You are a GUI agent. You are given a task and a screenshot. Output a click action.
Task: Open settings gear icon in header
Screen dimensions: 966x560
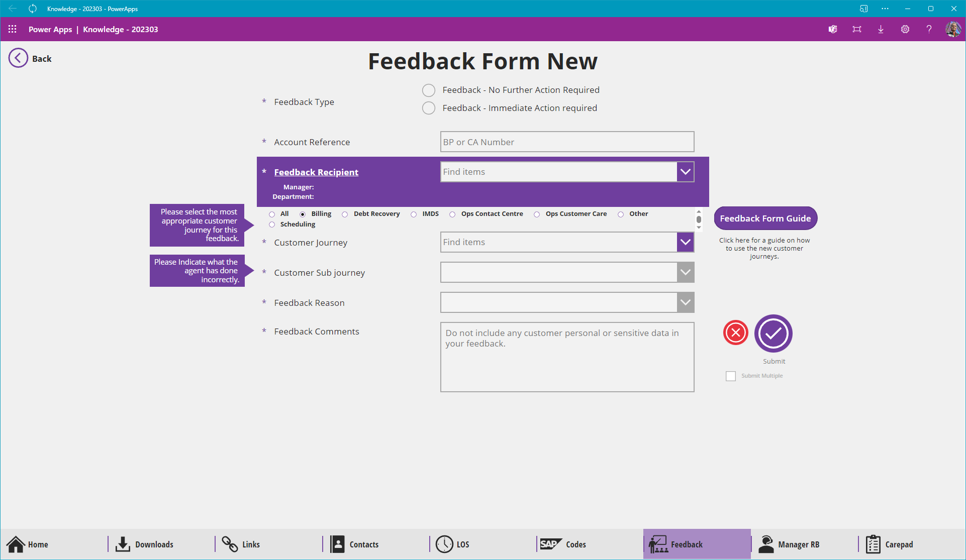point(905,29)
